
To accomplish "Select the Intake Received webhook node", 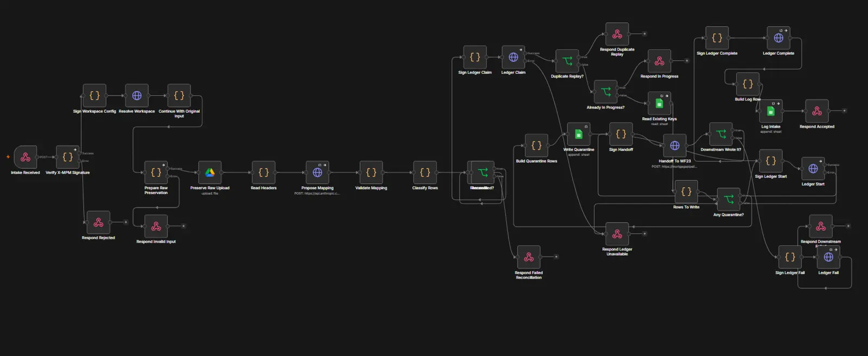I will point(25,157).
